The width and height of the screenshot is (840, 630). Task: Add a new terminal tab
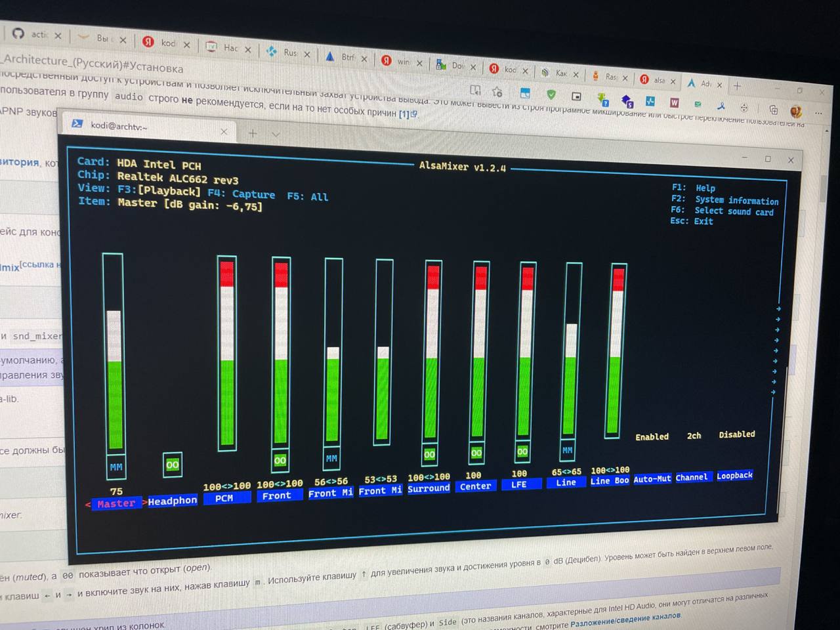253,133
